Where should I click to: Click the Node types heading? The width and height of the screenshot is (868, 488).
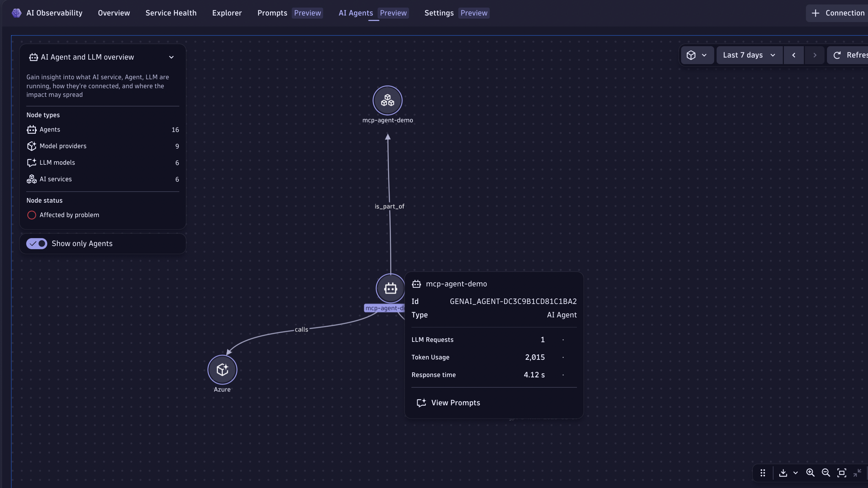43,115
